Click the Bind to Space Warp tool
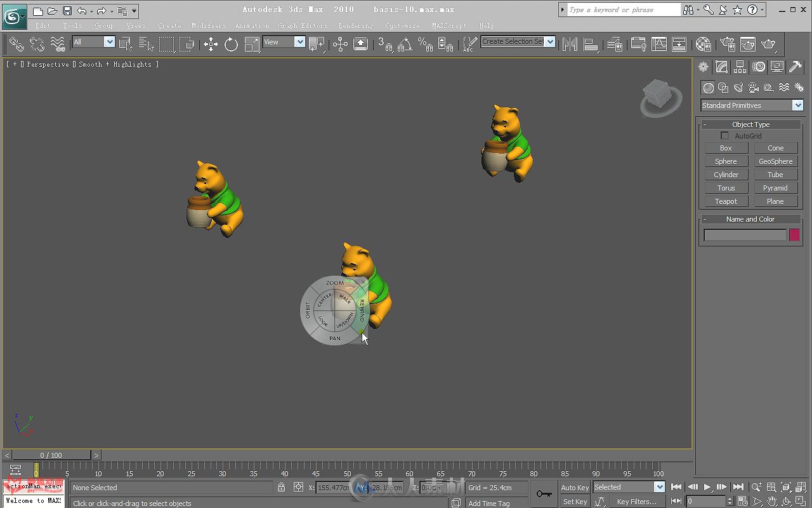 (58, 44)
